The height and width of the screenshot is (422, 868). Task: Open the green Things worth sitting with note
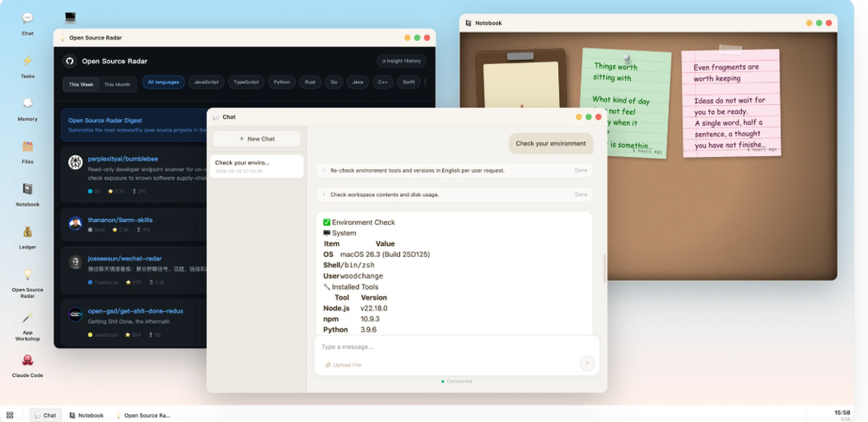625,102
